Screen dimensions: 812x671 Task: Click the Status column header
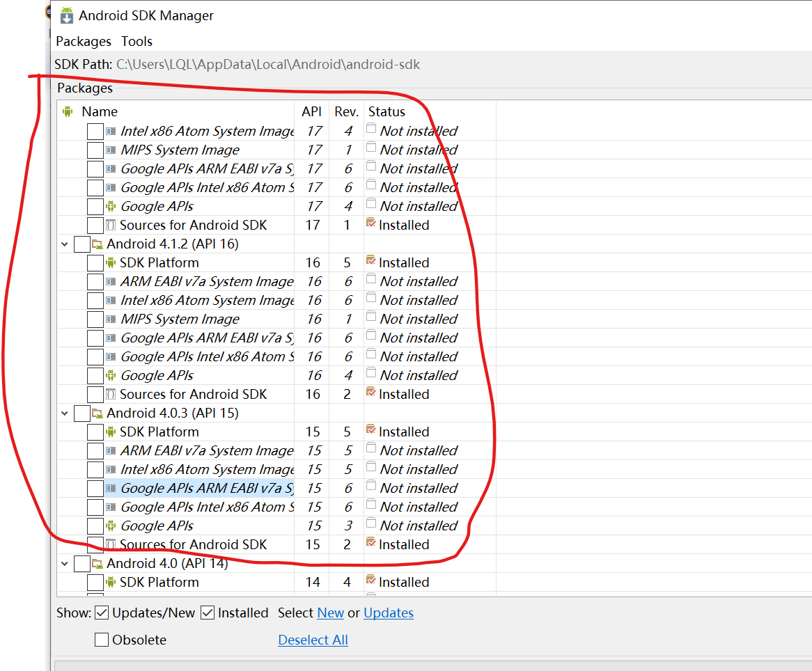[x=387, y=112]
